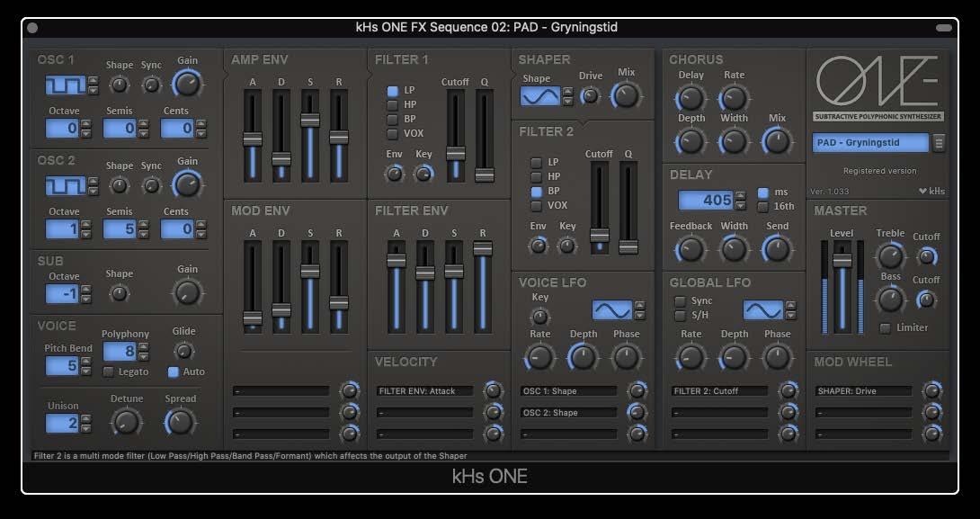Click the PAD - Gryningstid preset name
This screenshot has width=980, height=519.
coord(870,143)
